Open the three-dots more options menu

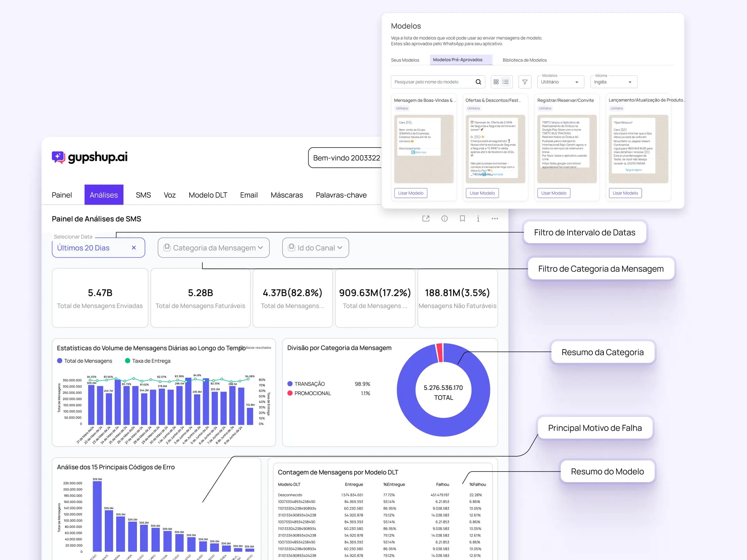(x=495, y=218)
